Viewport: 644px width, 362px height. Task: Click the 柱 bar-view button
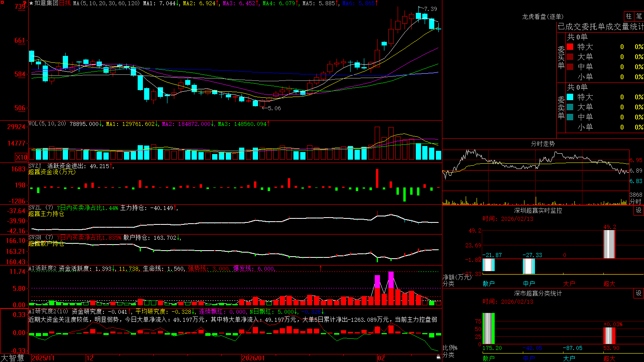[x=629, y=16]
